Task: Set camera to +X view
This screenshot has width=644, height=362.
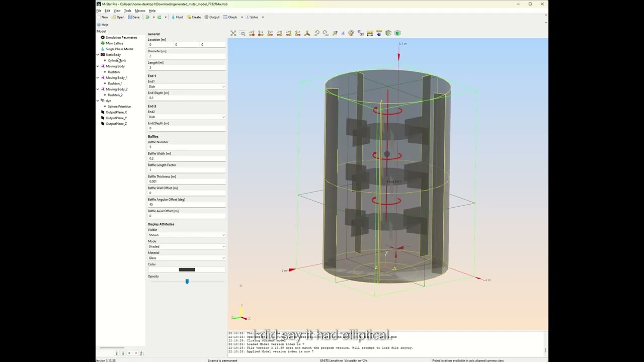Action: 252,33
